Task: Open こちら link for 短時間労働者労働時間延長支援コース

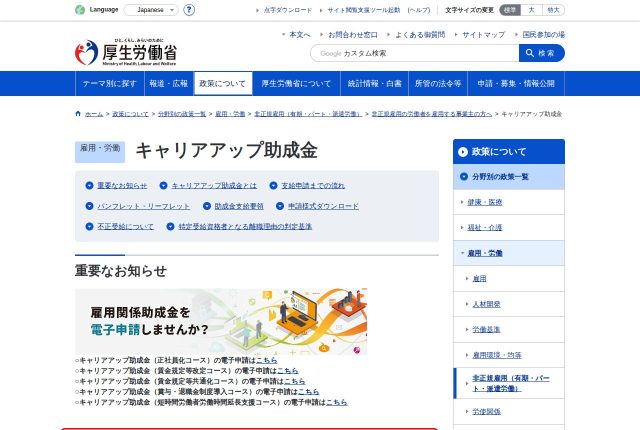Action: [x=337, y=402]
